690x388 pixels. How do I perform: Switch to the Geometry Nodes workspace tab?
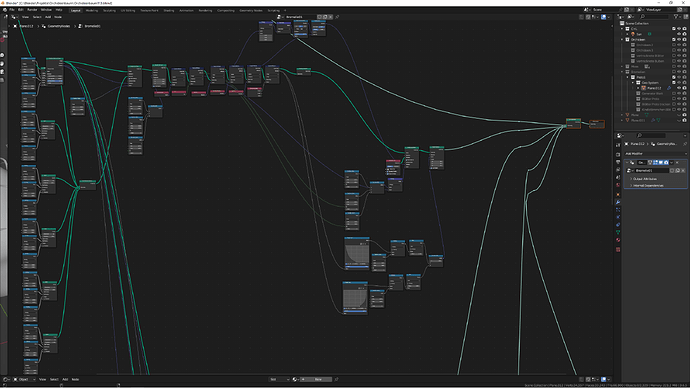[x=251, y=10]
